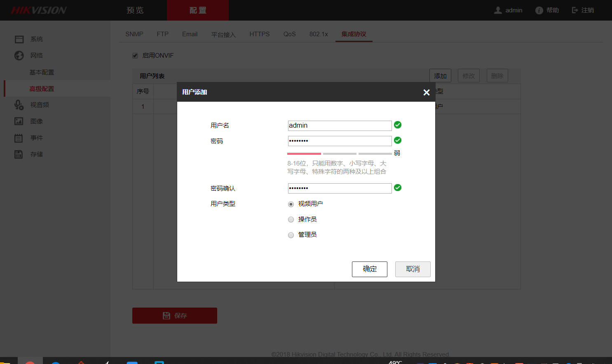Confirm user addition with 确定 button
Screen dimensions: 612x364
tap(369, 269)
